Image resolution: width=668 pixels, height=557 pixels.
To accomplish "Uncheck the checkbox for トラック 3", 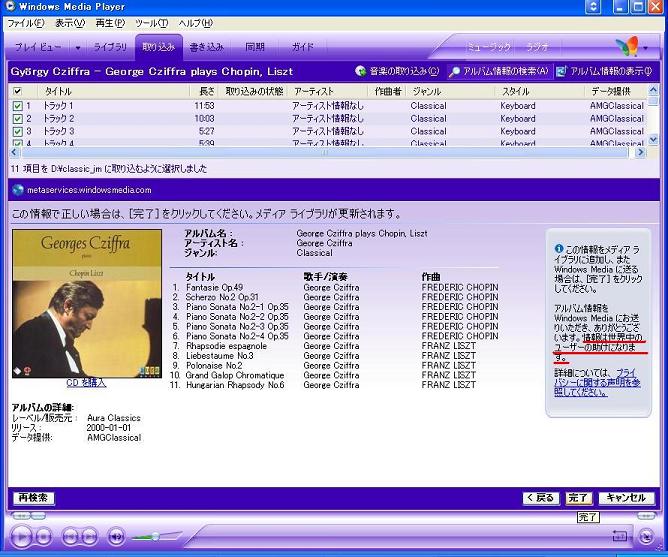I will (17, 131).
